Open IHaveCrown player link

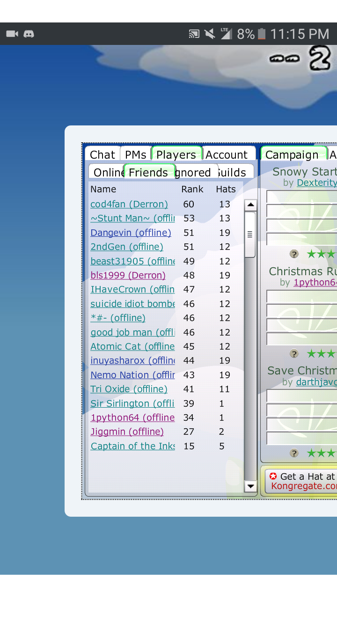point(132,289)
